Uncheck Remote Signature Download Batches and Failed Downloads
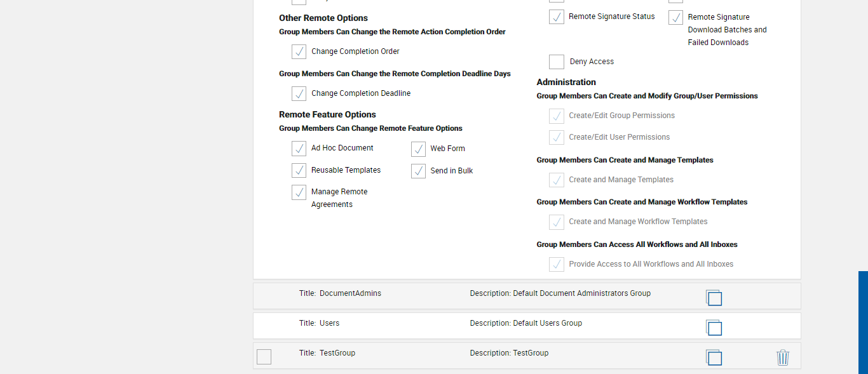Screen dimensions: 868x374 tap(675, 17)
